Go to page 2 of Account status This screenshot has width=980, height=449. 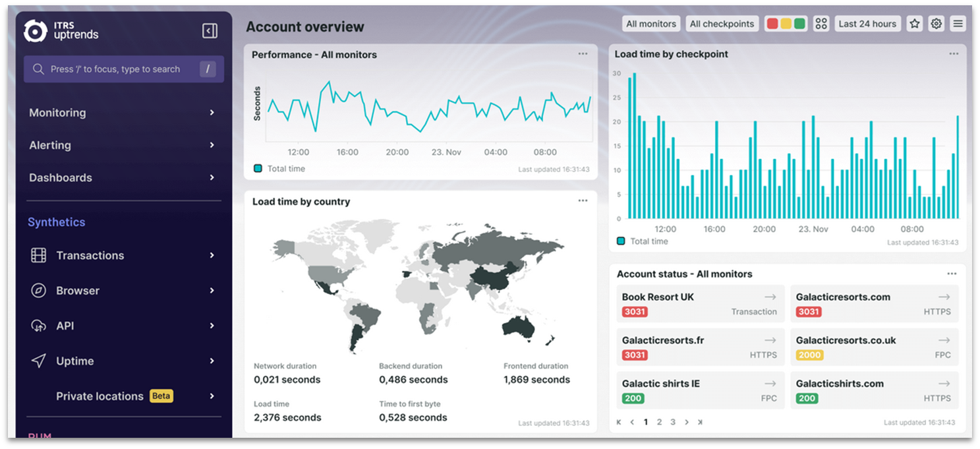tap(659, 422)
